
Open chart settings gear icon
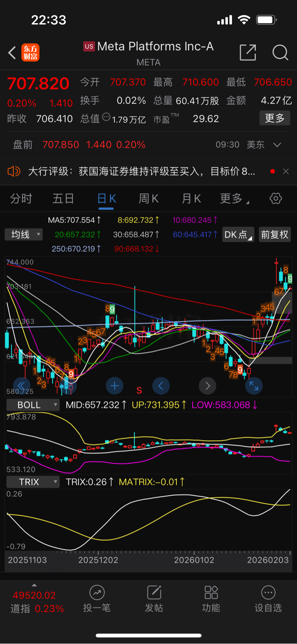(x=276, y=199)
